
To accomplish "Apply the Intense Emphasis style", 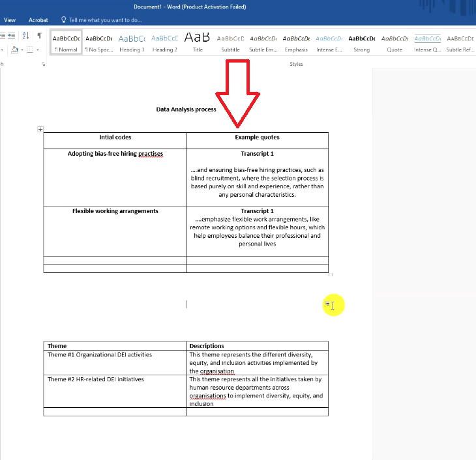I will tap(329, 42).
